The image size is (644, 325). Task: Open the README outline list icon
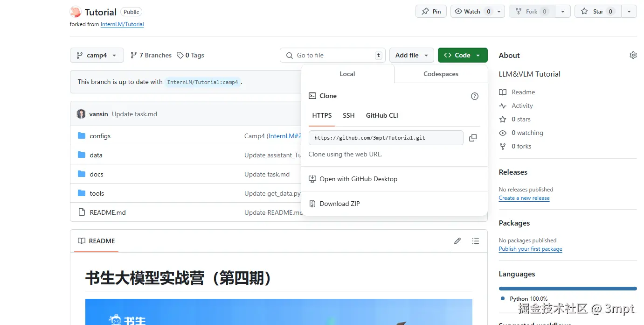pos(475,241)
